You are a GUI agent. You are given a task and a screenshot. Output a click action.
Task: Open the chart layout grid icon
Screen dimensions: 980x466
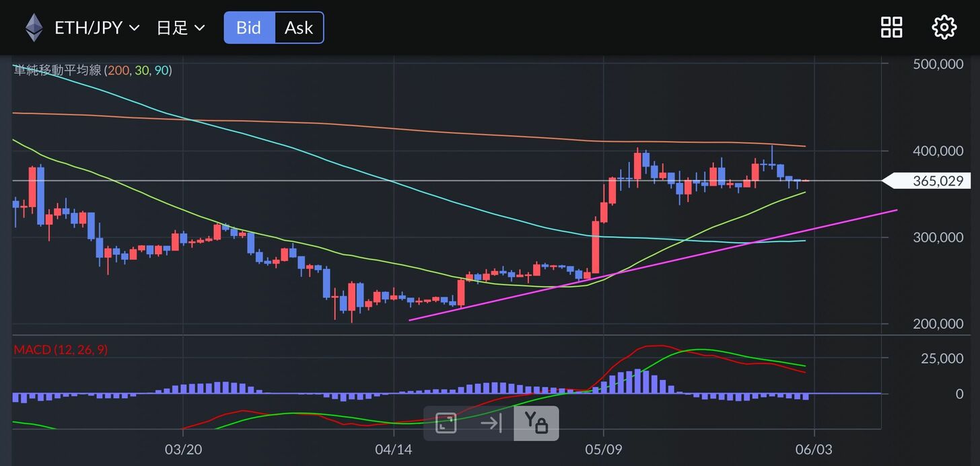[892, 28]
